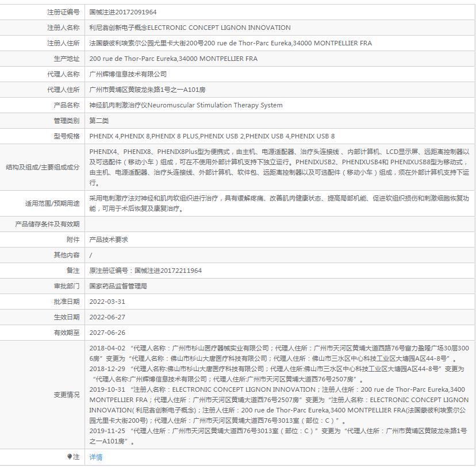
Task: Click the PHENIX model specification list
Action: [212, 136]
